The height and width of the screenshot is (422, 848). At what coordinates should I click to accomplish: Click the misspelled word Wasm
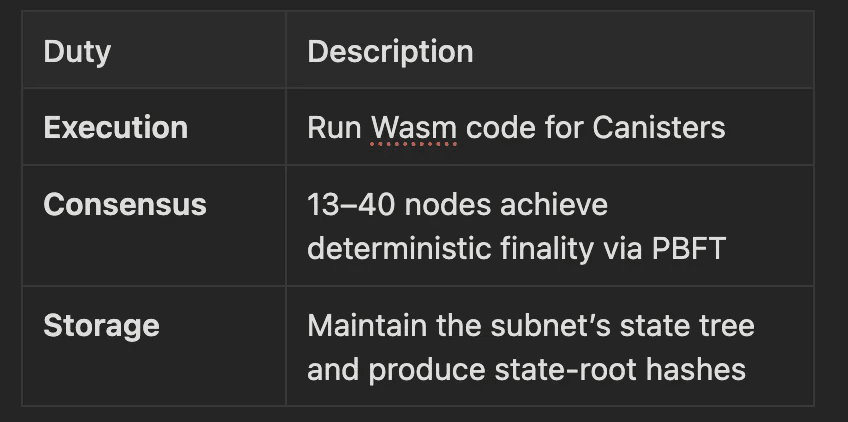pyautogui.click(x=413, y=128)
